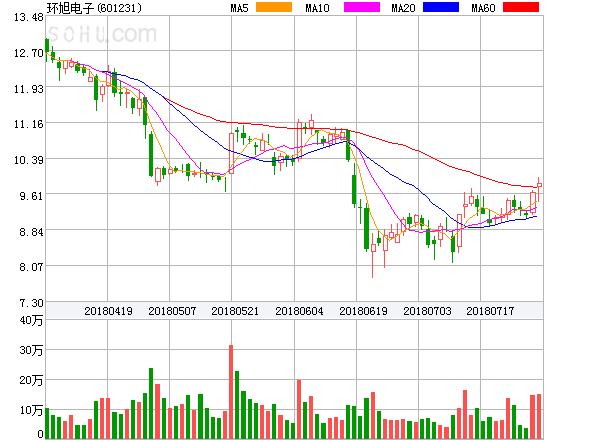600x440 pixels.
Task: Click the 11.93 price axis label
Action: [29, 89]
